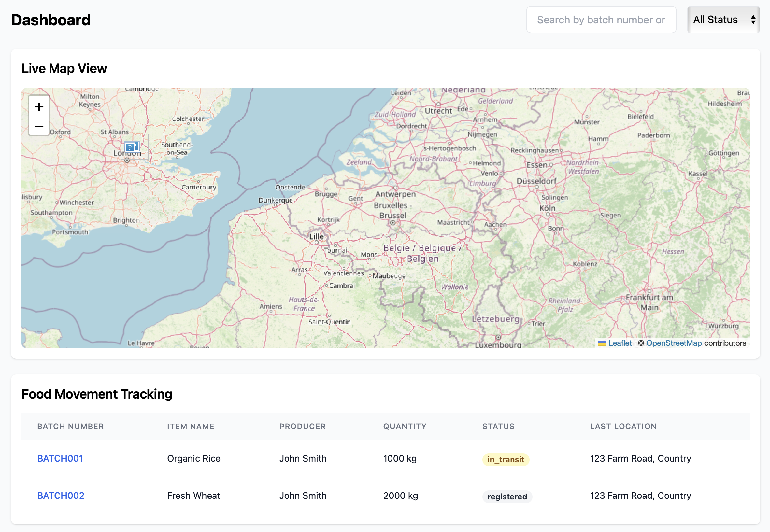The height and width of the screenshot is (532, 770).
Task: Click the in_transit status badge
Action: (x=505, y=459)
